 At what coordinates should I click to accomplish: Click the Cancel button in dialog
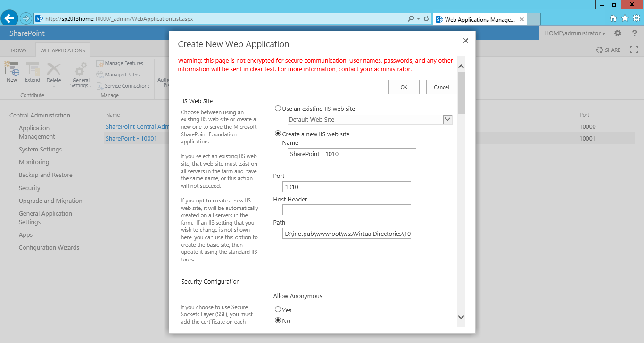pos(441,87)
